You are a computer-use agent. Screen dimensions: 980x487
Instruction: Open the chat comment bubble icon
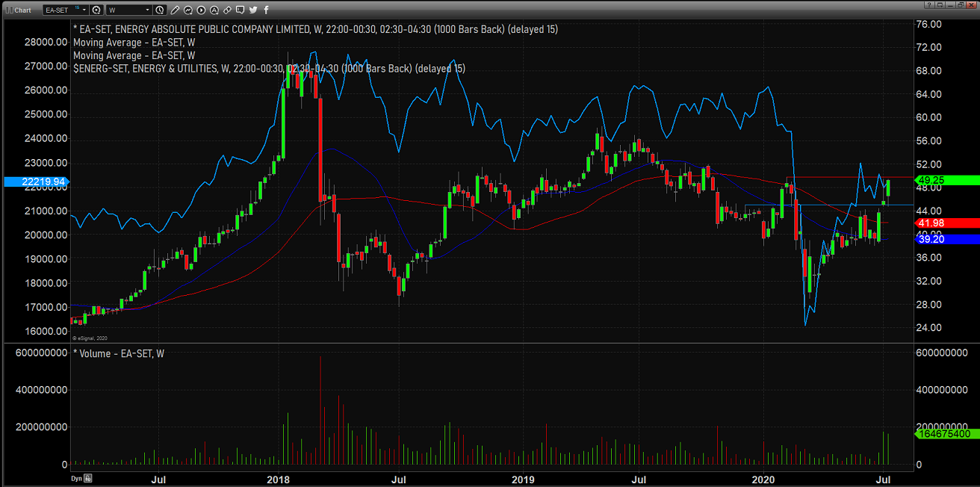[x=240, y=10]
